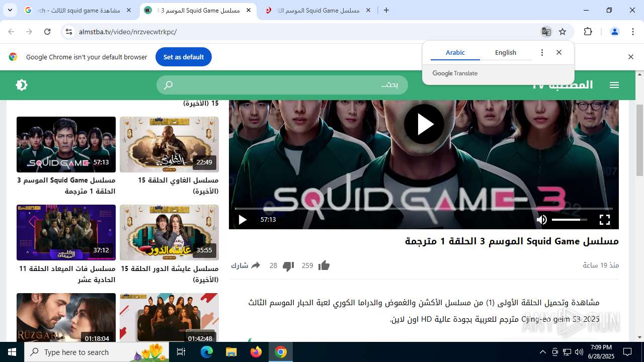This screenshot has height=362, width=644.
Task: Open File Explorer from taskbar
Action: tap(231, 352)
